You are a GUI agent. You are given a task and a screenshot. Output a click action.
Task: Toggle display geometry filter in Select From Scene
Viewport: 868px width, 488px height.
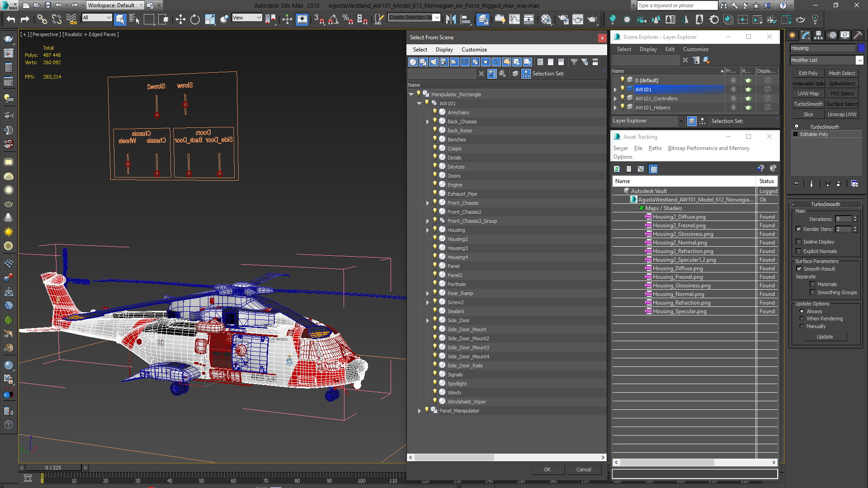pos(413,62)
